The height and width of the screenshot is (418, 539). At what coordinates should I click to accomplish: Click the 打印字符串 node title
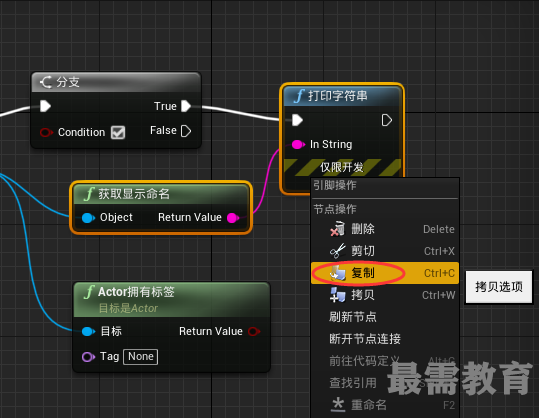(338, 96)
